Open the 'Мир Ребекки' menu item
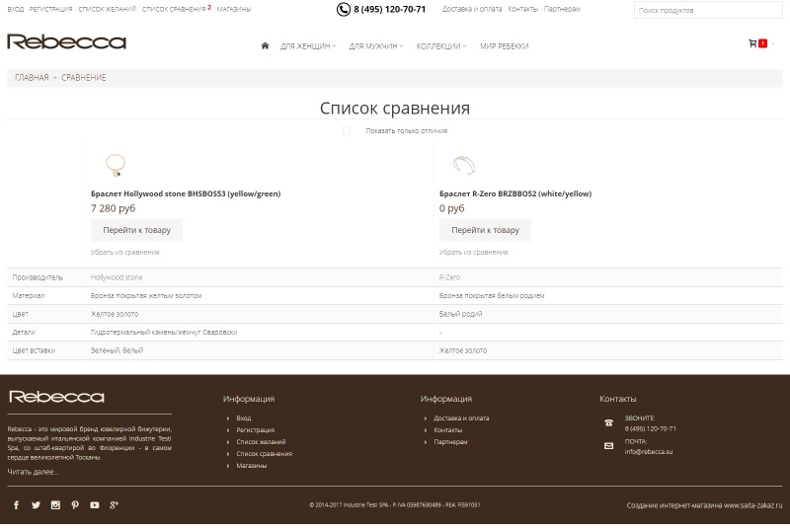Viewport: 790px width, 532px height. point(505,46)
